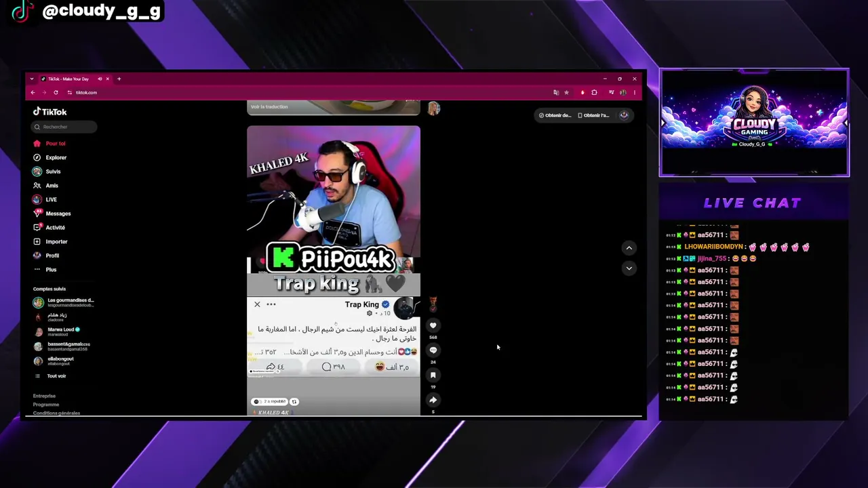
Task: Open tab search dropdown in browser
Action: [x=31, y=79]
